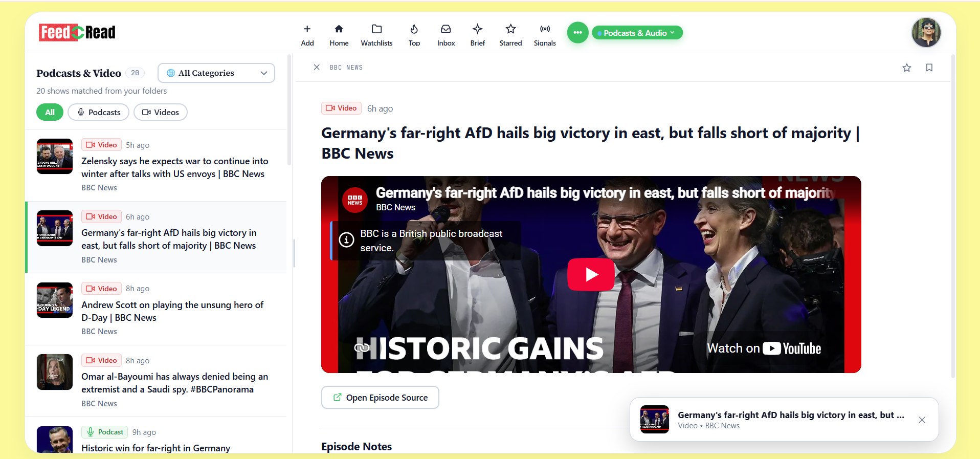Screen dimensions: 980x459
Task: Click the sidebar list scrollbar
Action: coord(289,110)
